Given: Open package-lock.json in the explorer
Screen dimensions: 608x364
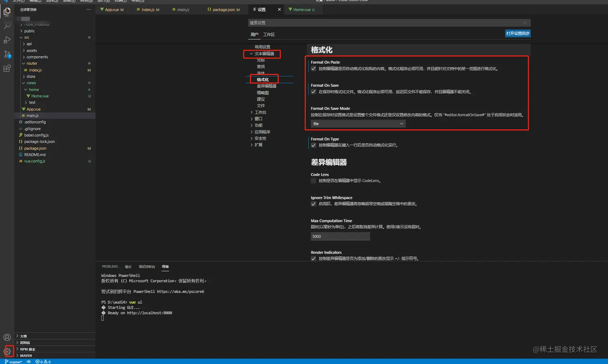Looking at the screenshot, I should pos(39,142).
